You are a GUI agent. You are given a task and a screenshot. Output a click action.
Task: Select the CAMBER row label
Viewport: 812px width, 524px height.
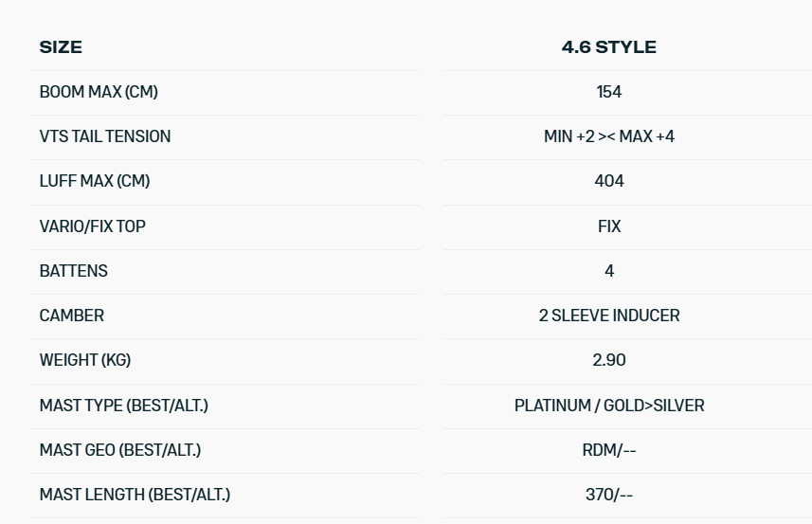72,316
